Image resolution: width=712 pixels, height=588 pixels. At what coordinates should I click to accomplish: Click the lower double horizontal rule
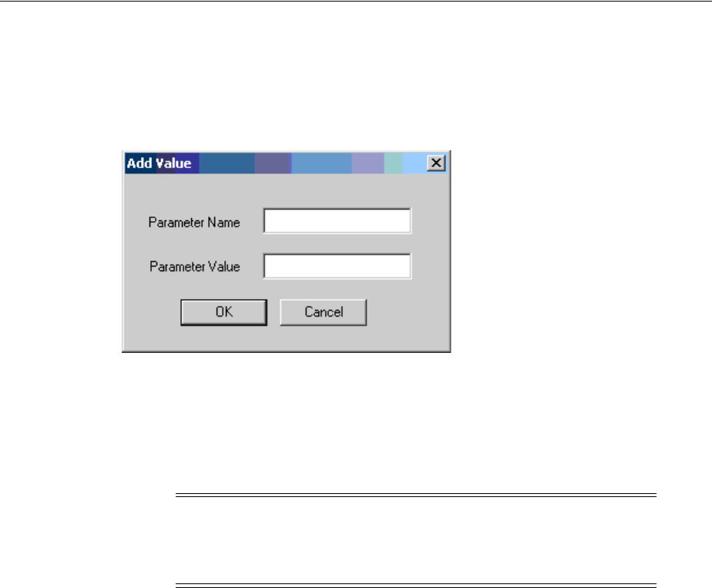click(416, 585)
